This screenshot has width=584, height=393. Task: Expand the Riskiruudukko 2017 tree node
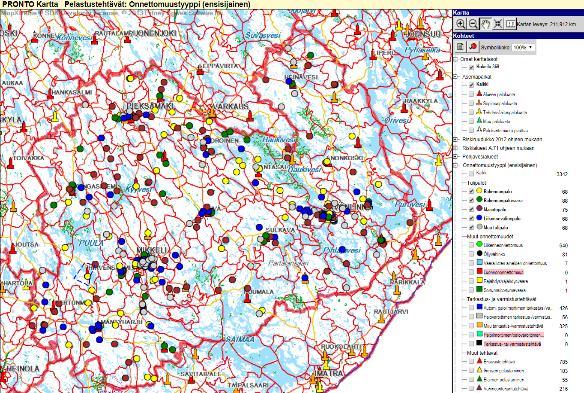[x=456, y=139]
